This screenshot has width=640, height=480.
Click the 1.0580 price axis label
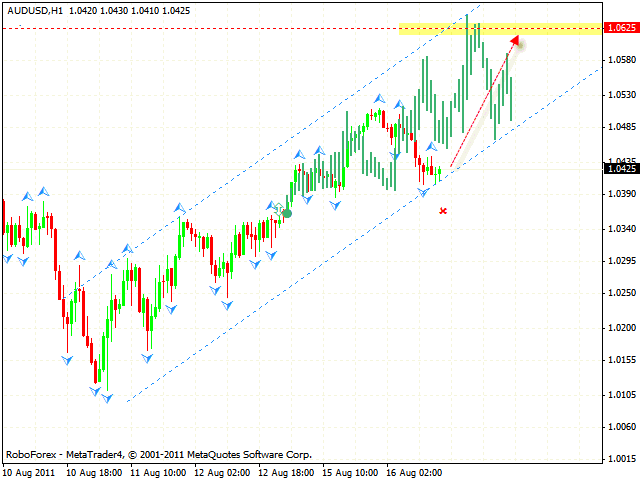click(x=620, y=61)
